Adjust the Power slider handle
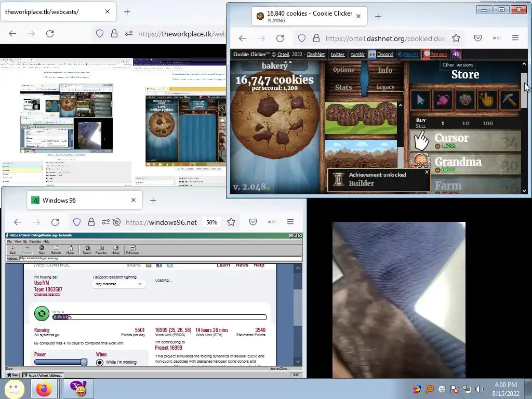This screenshot has width=532, height=399. pyautogui.click(x=84, y=362)
